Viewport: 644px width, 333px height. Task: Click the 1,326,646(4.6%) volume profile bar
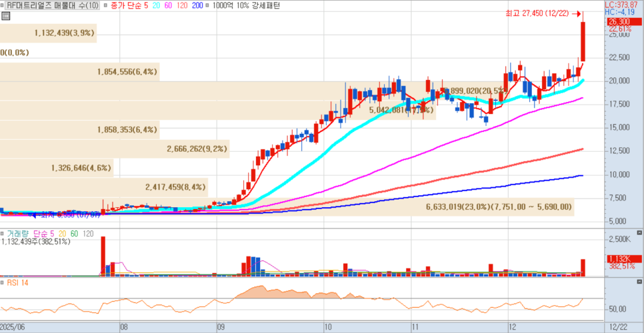(x=57, y=168)
